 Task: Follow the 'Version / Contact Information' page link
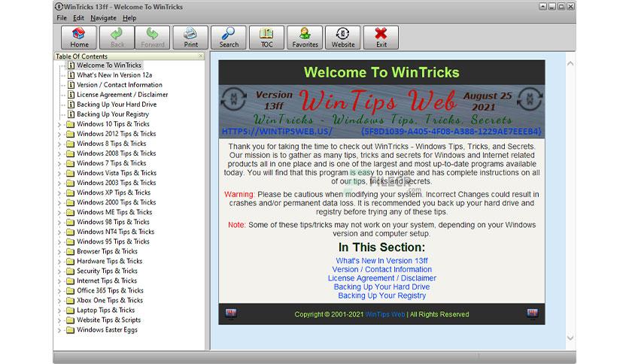[381, 269]
